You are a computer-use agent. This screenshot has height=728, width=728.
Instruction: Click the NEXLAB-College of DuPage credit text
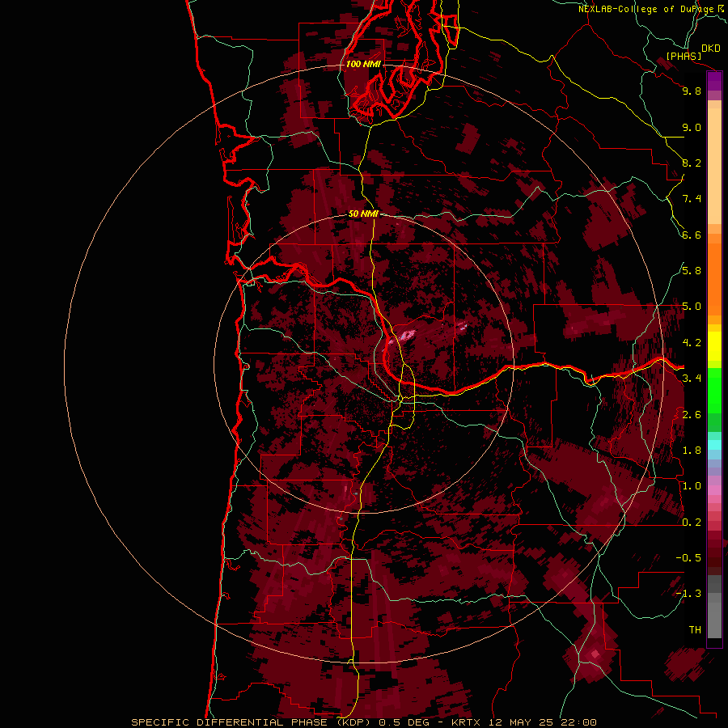646,9
